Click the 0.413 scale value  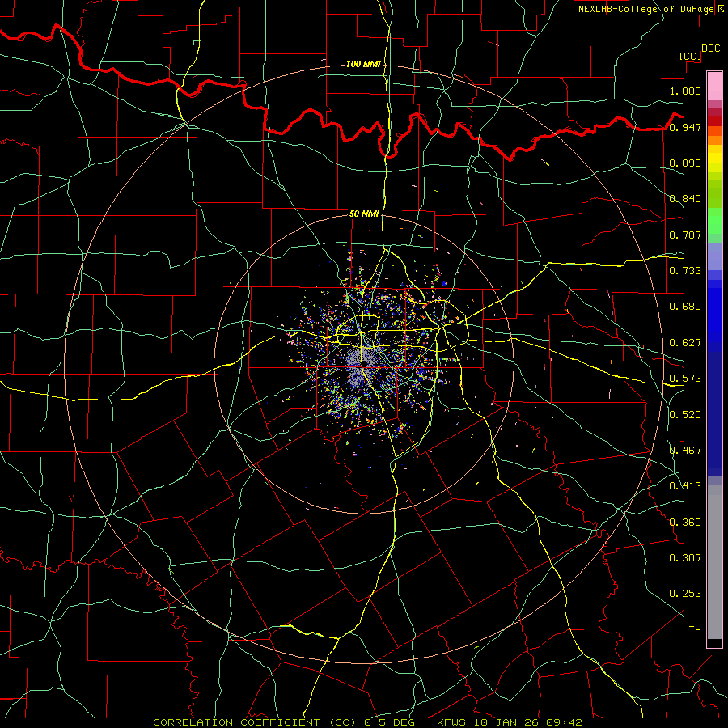pos(685,486)
